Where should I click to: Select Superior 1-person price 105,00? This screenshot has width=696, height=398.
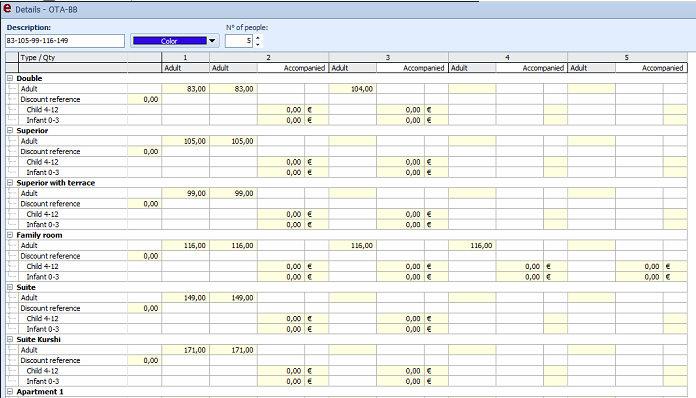point(185,141)
